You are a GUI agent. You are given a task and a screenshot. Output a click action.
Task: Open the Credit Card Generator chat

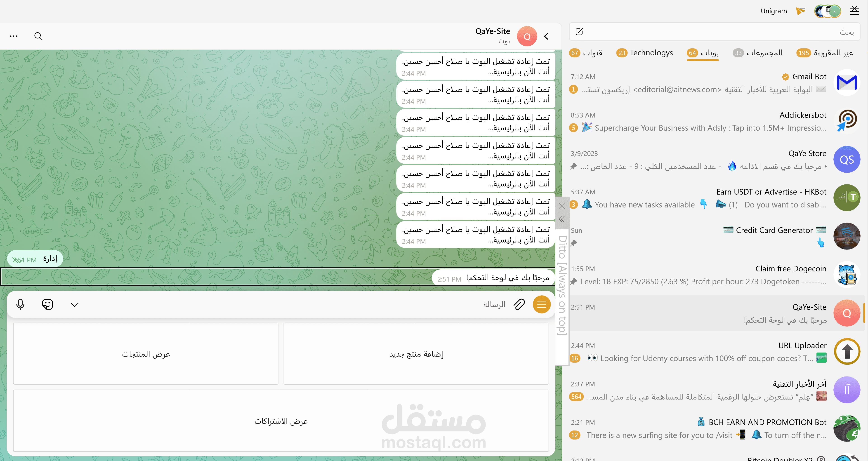coord(714,237)
